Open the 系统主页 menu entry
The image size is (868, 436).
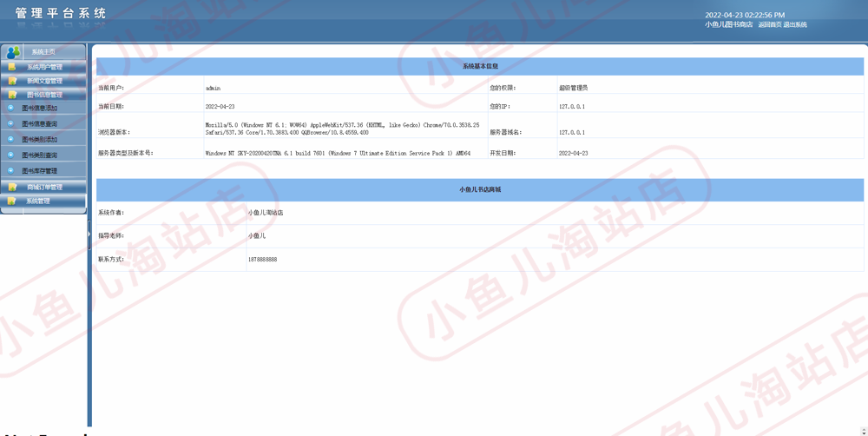click(x=43, y=52)
